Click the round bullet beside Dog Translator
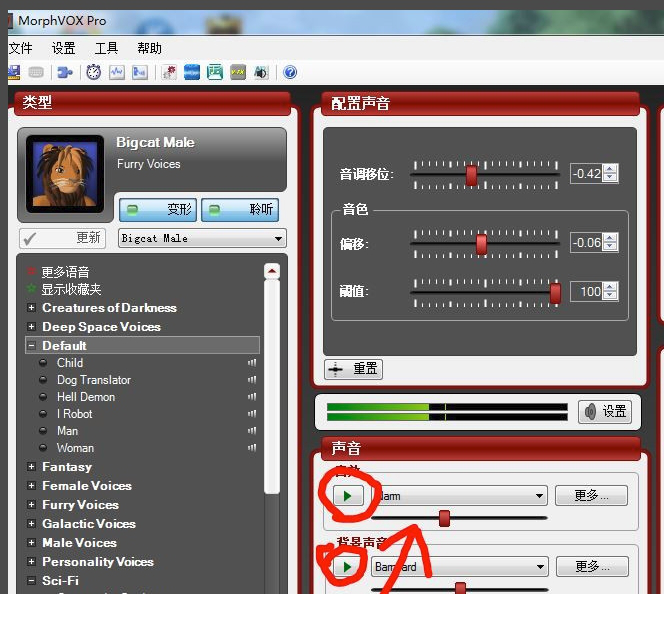This screenshot has width=664, height=617. click(43, 380)
